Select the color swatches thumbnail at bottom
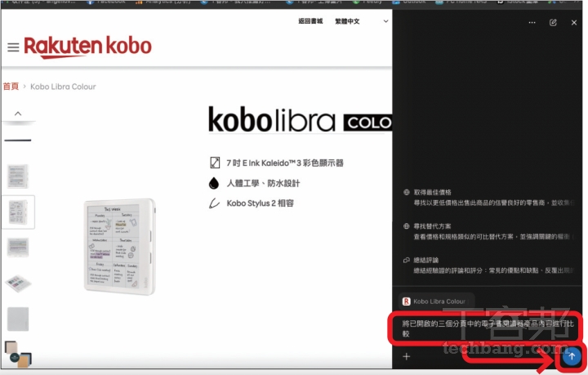 (x=18, y=354)
